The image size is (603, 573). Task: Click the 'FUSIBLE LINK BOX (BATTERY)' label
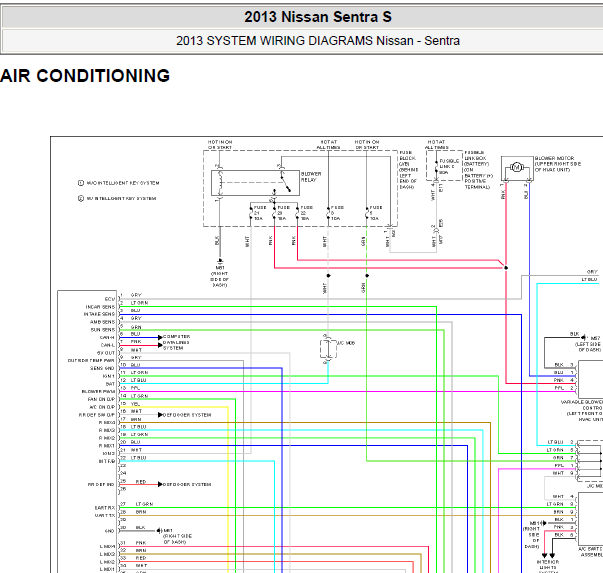476,158
